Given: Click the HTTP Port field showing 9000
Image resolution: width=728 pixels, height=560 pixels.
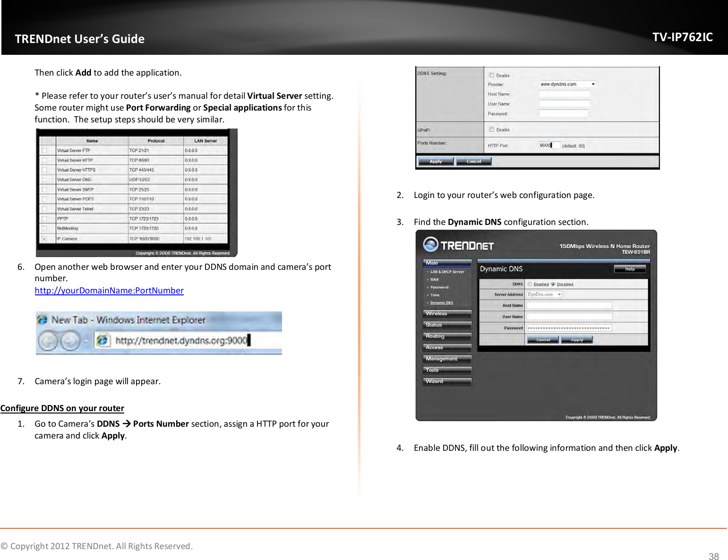Looking at the screenshot, I should point(550,145).
